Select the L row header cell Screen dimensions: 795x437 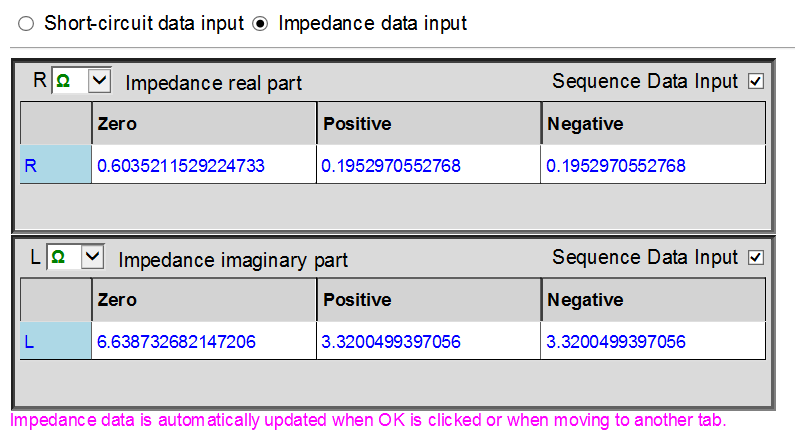[x=55, y=342]
